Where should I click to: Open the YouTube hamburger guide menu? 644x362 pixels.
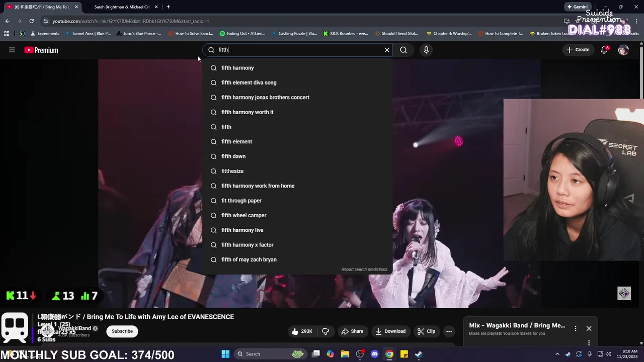(12, 50)
